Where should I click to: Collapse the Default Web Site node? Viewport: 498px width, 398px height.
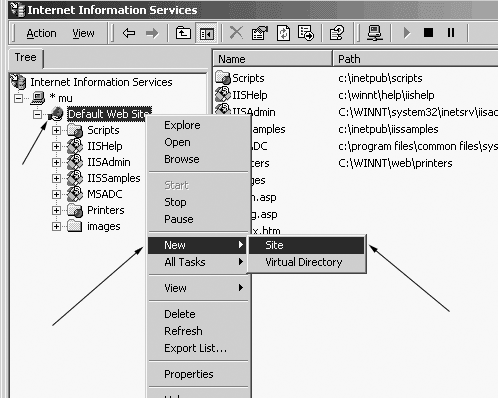tap(37, 114)
